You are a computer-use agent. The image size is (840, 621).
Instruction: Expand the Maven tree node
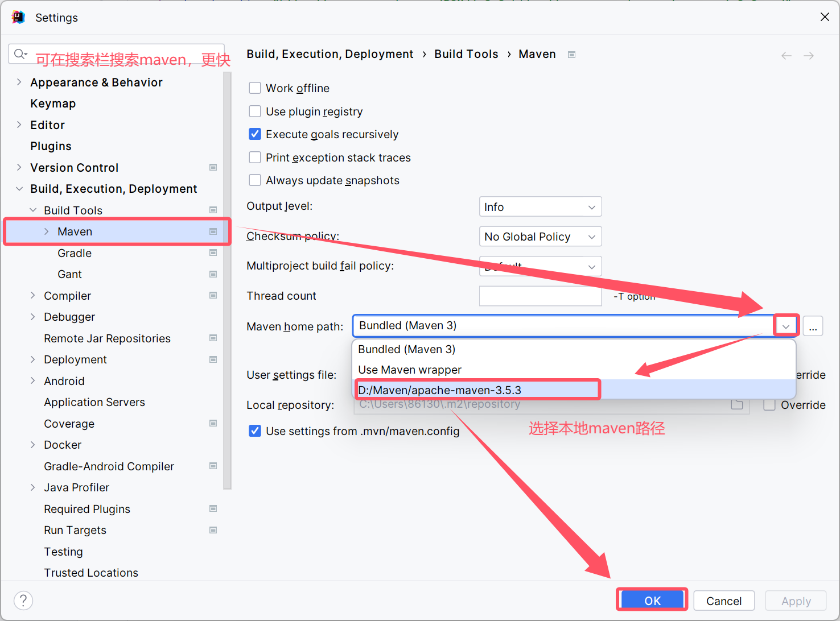pyautogui.click(x=47, y=231)
